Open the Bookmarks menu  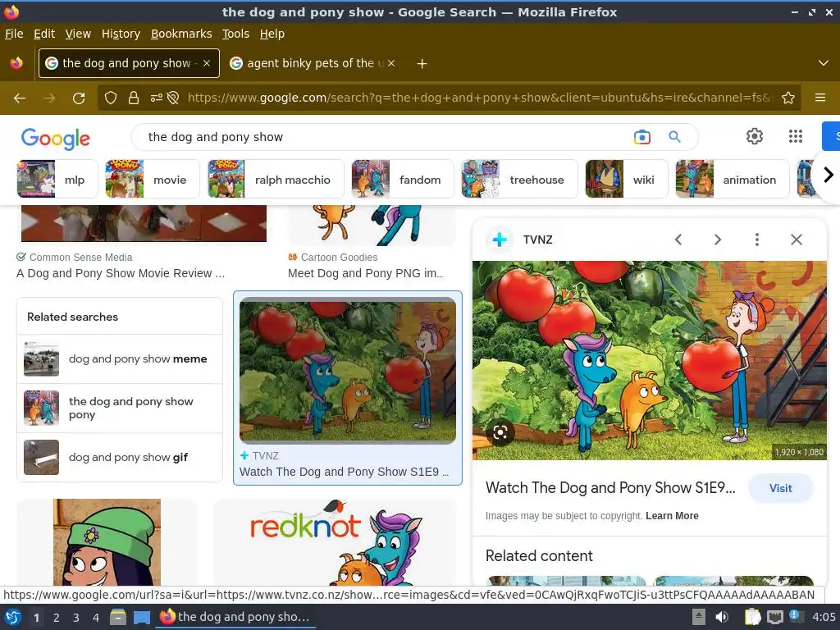tap(181, 34)
